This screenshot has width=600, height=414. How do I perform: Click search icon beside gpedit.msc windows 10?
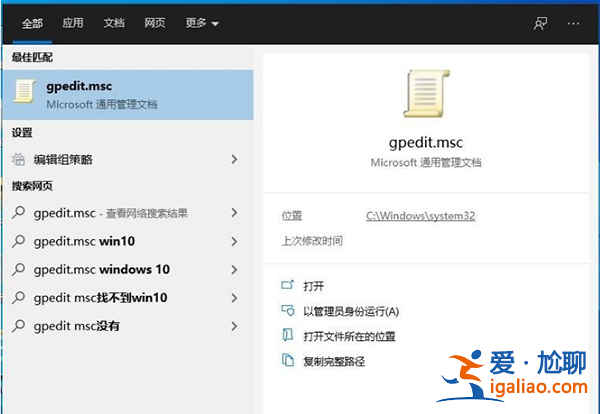[x=18, y=269]
